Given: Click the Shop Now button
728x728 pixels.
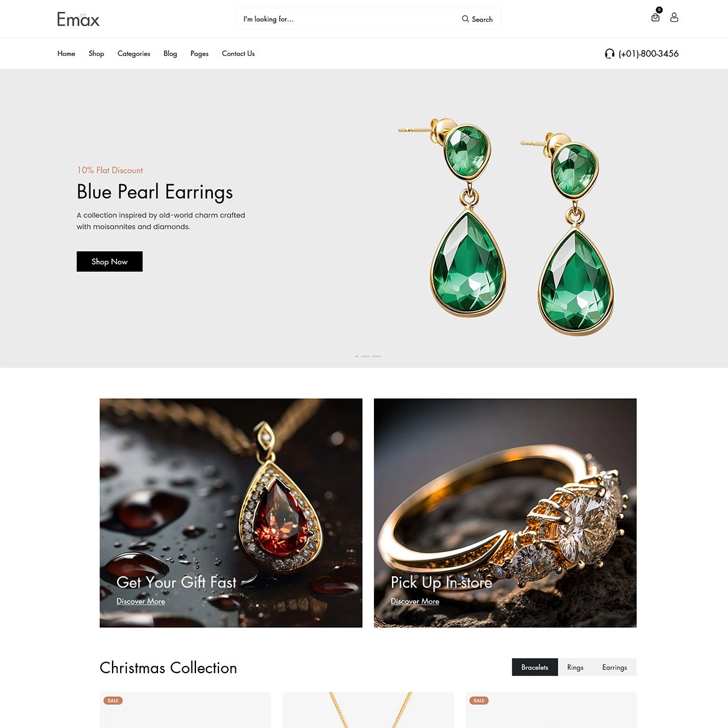Looking at the screenshot, I should point(110,261).
